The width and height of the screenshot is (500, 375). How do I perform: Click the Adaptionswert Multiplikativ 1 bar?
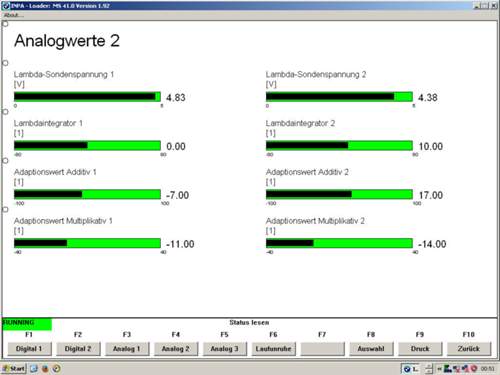87,243
